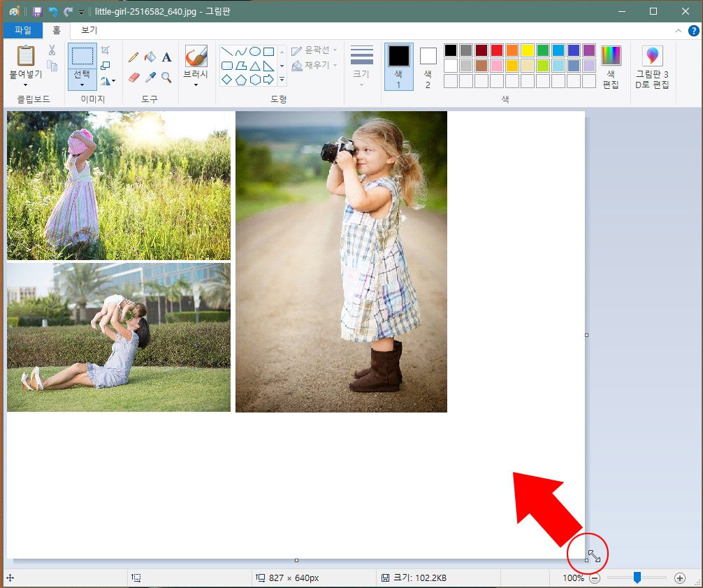
Task: Select the Text tool
Action: click(x=166, y=57)
